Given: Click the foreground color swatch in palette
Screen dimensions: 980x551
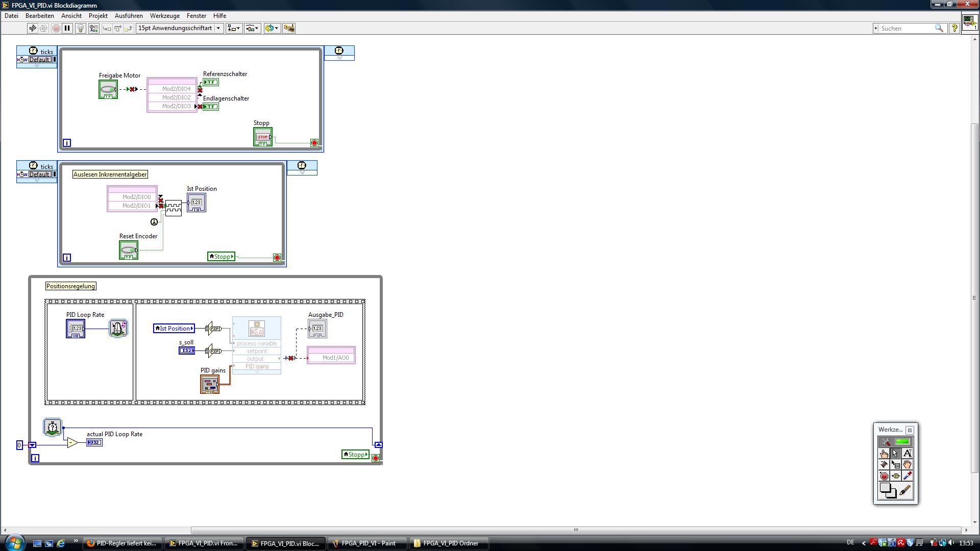Looking at the screenshot, I should (885, 488).
